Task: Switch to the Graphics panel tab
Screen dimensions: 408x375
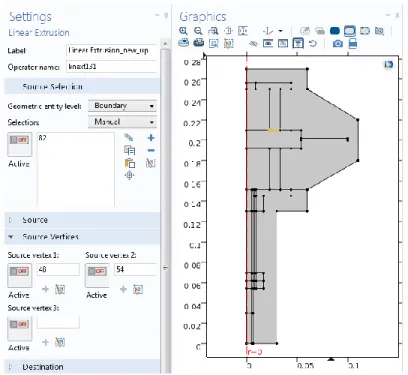Action: pyautogui.click(x=203, y=16)
